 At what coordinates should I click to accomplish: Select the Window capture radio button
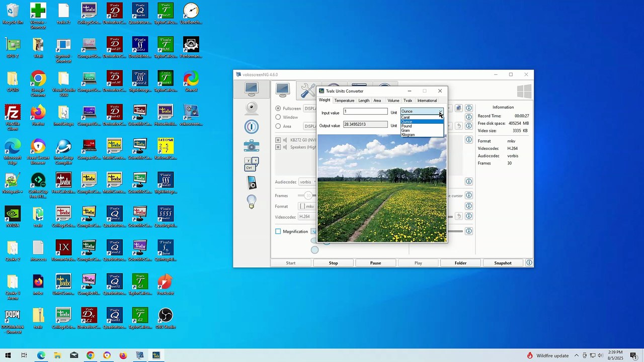point(278,117)
